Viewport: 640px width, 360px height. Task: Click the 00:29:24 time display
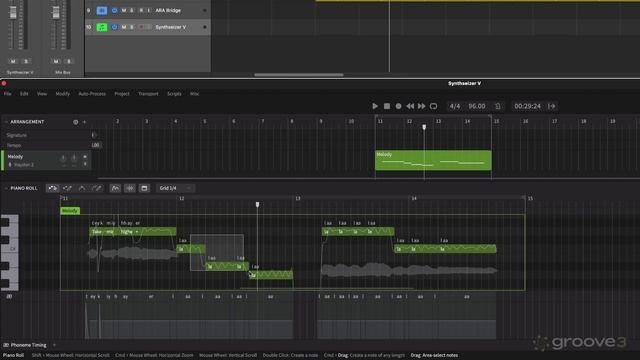[x=527, y=106]
